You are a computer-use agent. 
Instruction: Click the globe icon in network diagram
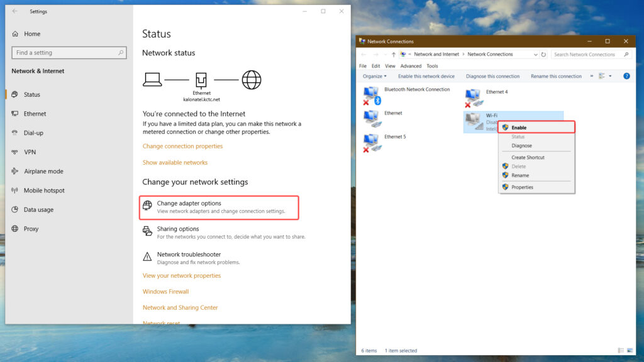[252, 80]
